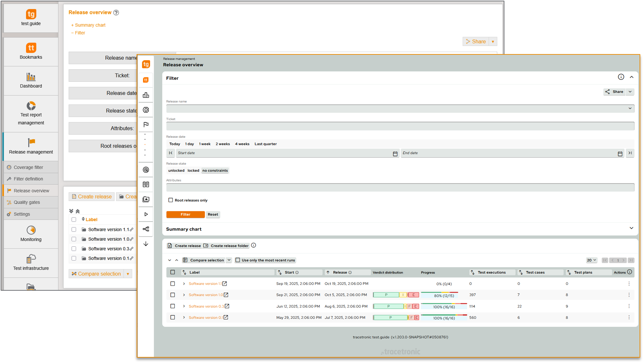Open the Bookmarks panel via the tt icon
The height and width of the screenshot is (362, 644).
[x=31, y=48]
